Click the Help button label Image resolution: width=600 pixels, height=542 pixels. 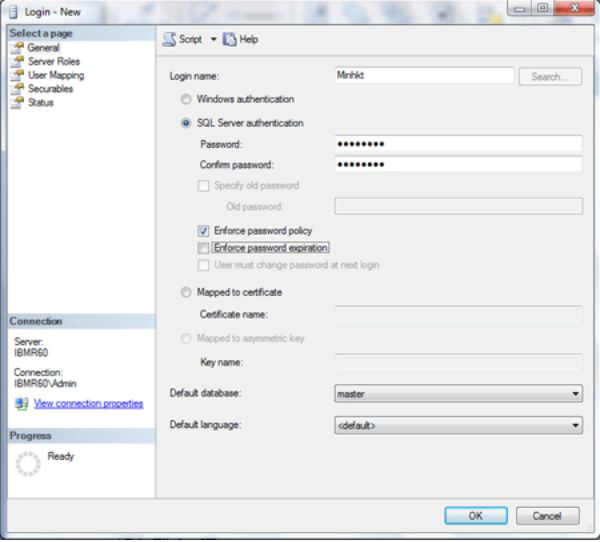pyautogui.click(x=249, y=39)
